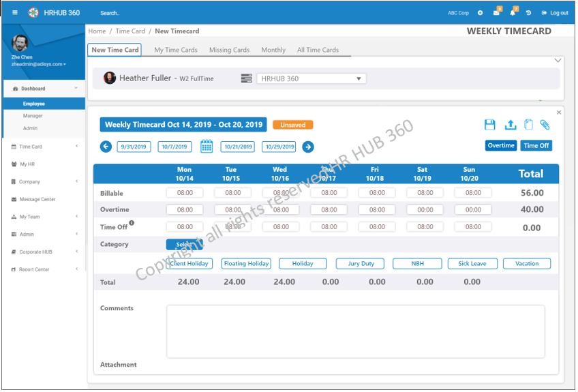
Task: Click the Time Off button
Action: 536,145
